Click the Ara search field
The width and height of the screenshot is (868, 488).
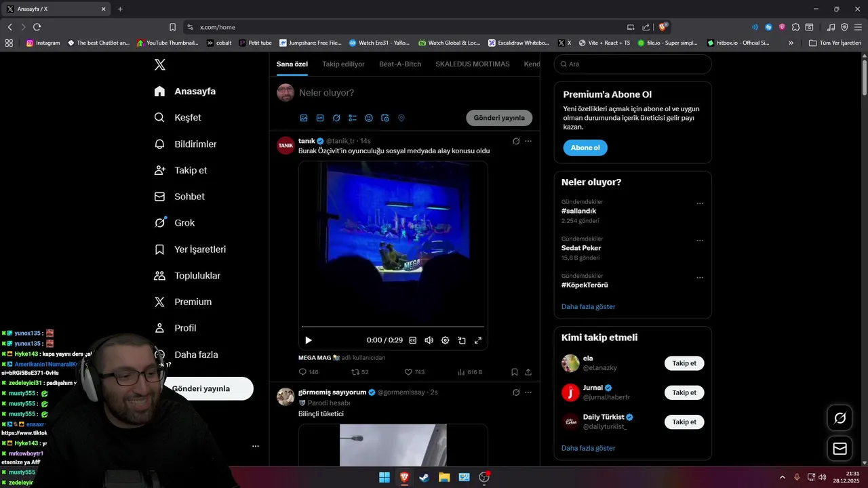(633, 64)
